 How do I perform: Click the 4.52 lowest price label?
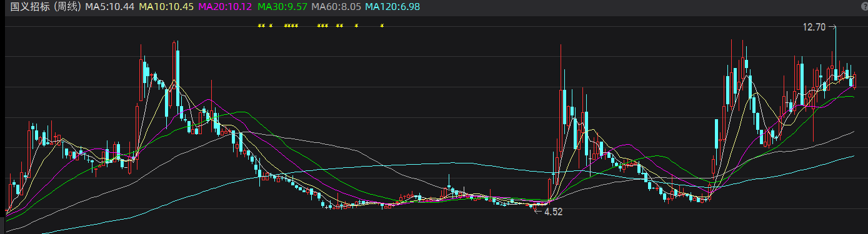(x=554, y=212)
